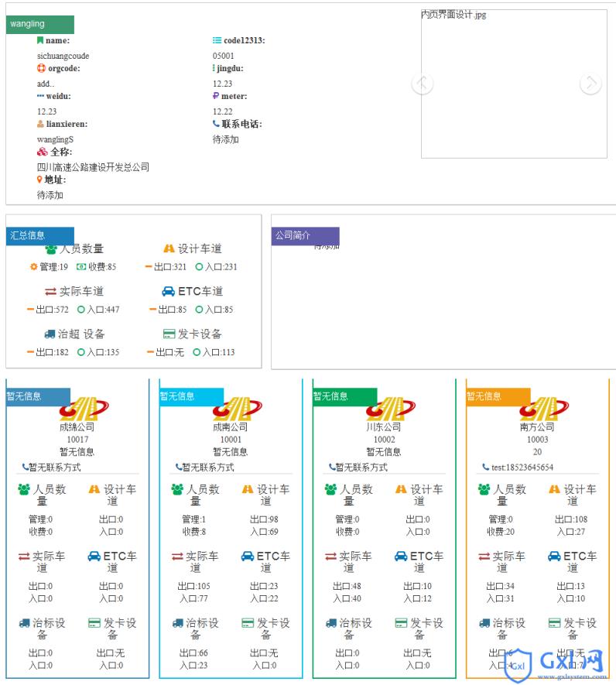The height and width of the screenshot is (685, 616).
Task: Click the 成绵公司 company logo
Action: point(84,408)
